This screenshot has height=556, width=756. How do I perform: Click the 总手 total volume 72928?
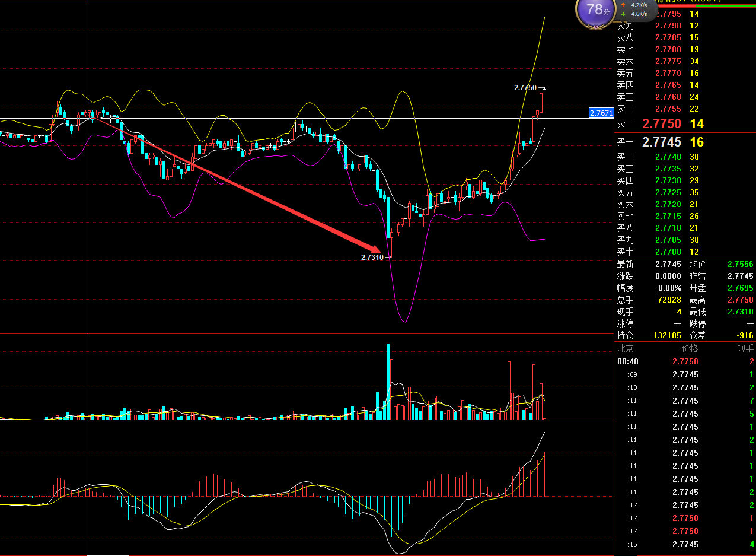pos(669,300)
